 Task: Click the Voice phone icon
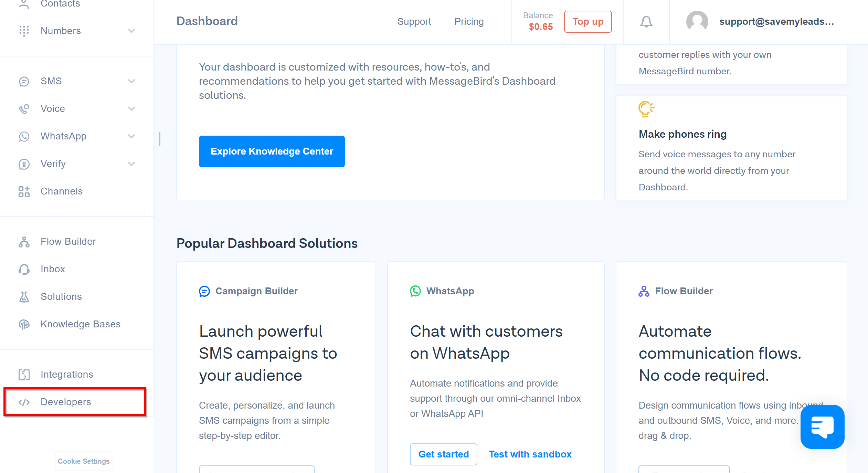(24, 109)
